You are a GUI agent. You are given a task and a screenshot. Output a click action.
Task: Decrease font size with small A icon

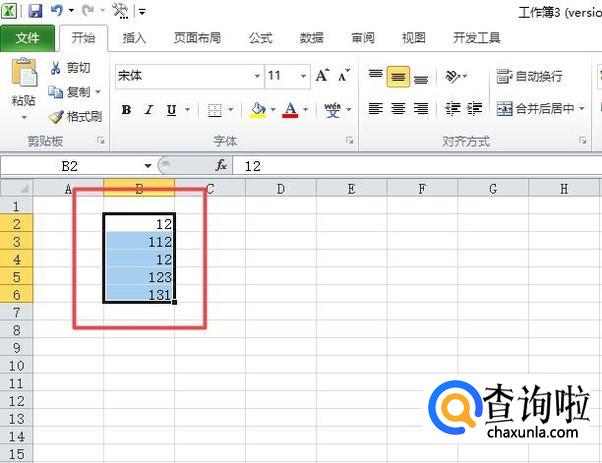pyautogui.click(x=344, y=76)
